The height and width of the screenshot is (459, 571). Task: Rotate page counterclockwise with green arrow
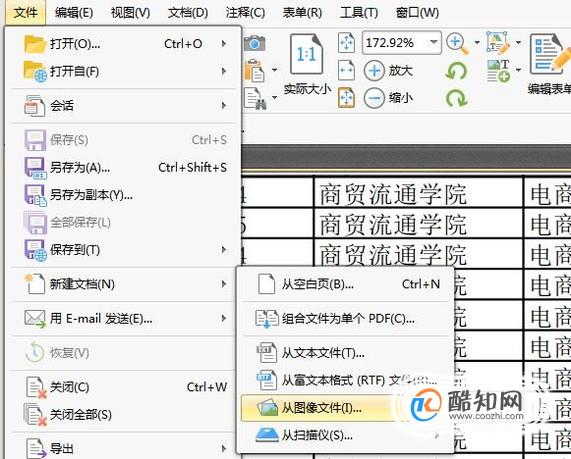(x=456, y=70)
